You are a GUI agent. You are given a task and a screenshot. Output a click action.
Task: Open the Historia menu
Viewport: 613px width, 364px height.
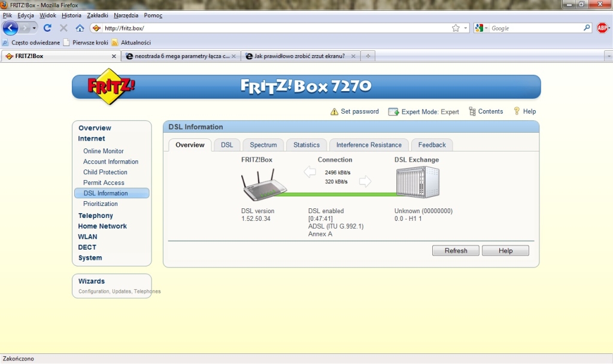tap(72, 15)
